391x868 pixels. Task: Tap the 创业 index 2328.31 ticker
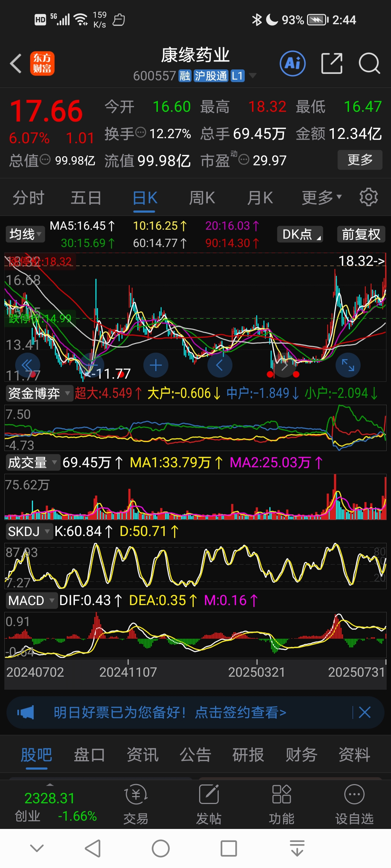point(55,806)
